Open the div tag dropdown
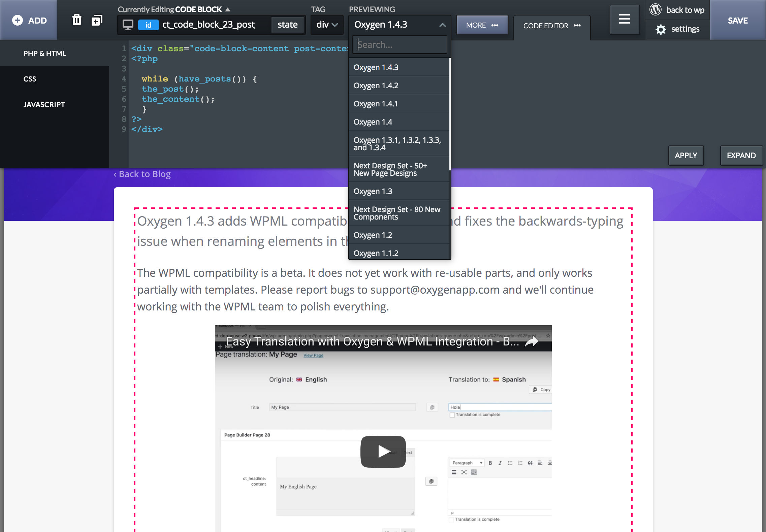 click(x=327, y=25)
